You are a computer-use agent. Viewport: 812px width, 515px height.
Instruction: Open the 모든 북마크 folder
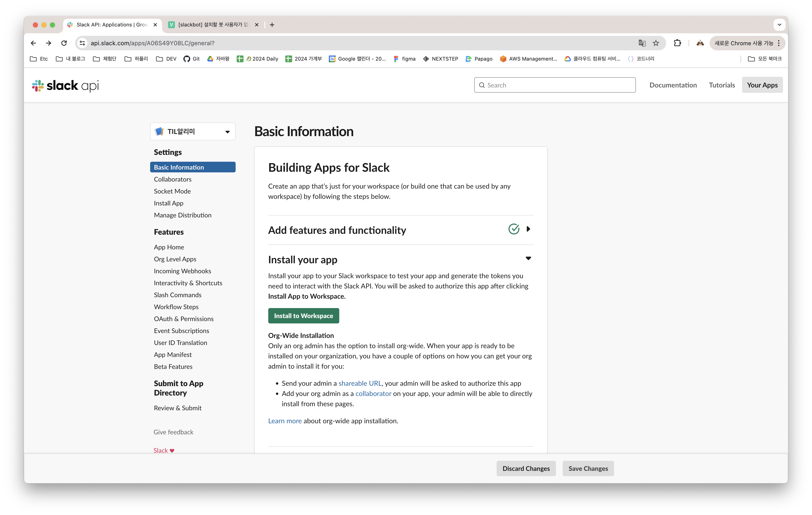pos(764,59)
